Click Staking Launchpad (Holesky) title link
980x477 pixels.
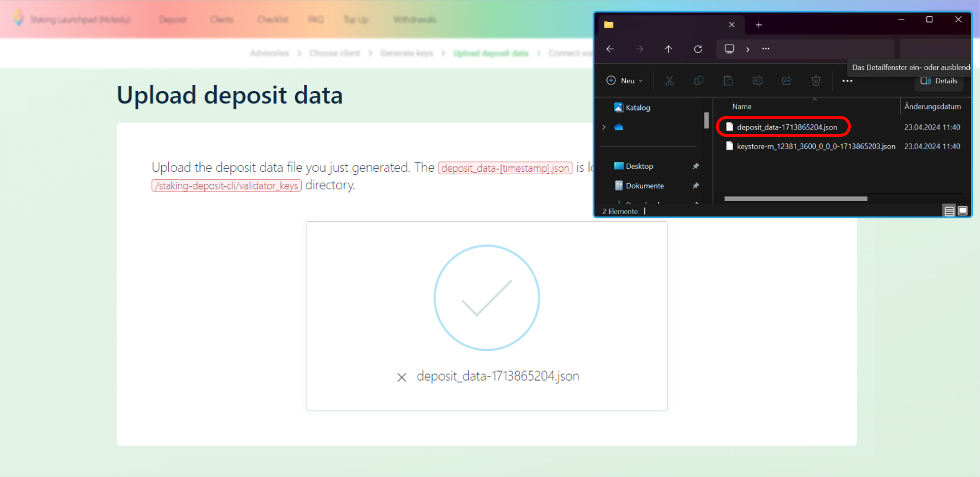pyautogui.click(x=81, y=20)
